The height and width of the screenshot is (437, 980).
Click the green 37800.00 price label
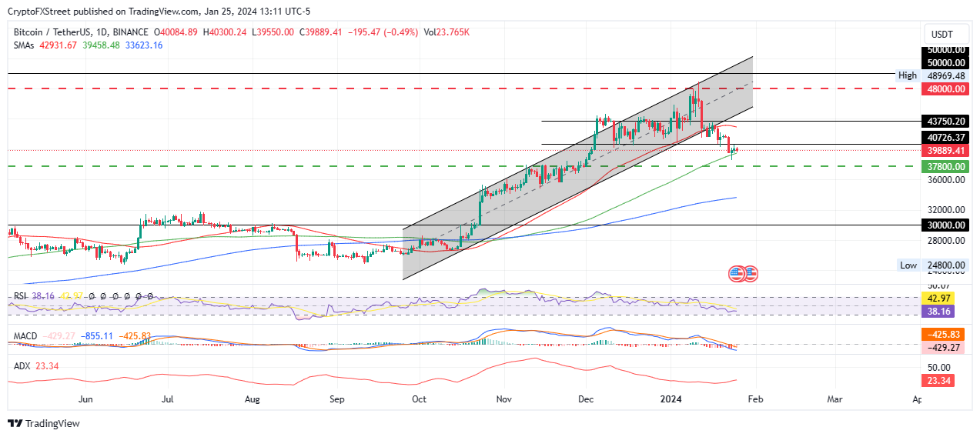(945, 166)
